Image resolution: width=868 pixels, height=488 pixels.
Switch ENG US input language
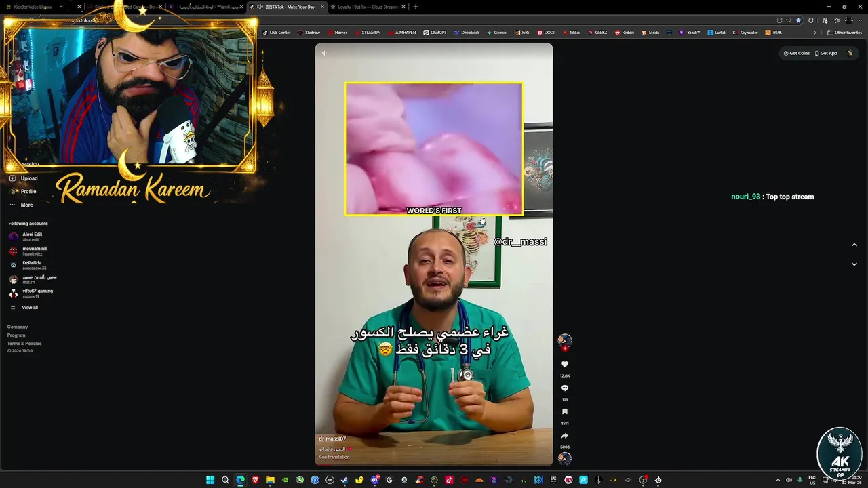(812, 480)
